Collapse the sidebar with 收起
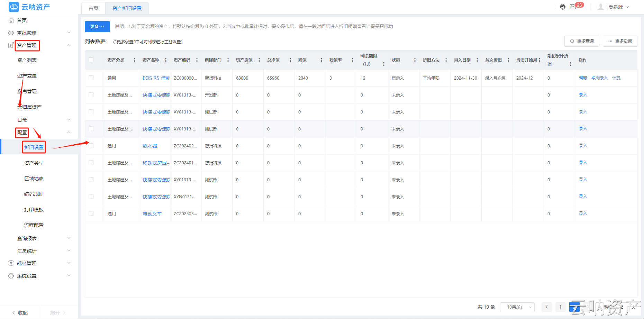Screen dimensions: 644x319 pyautogui.click(x=20, y=313)
